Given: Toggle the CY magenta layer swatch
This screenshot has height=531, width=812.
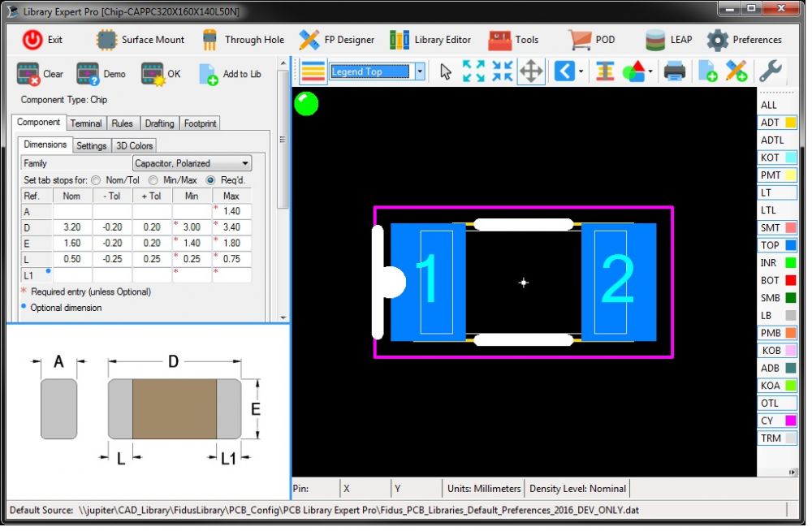Looking at the screenshot, I should pyautogui.click(x=790, y=421).
